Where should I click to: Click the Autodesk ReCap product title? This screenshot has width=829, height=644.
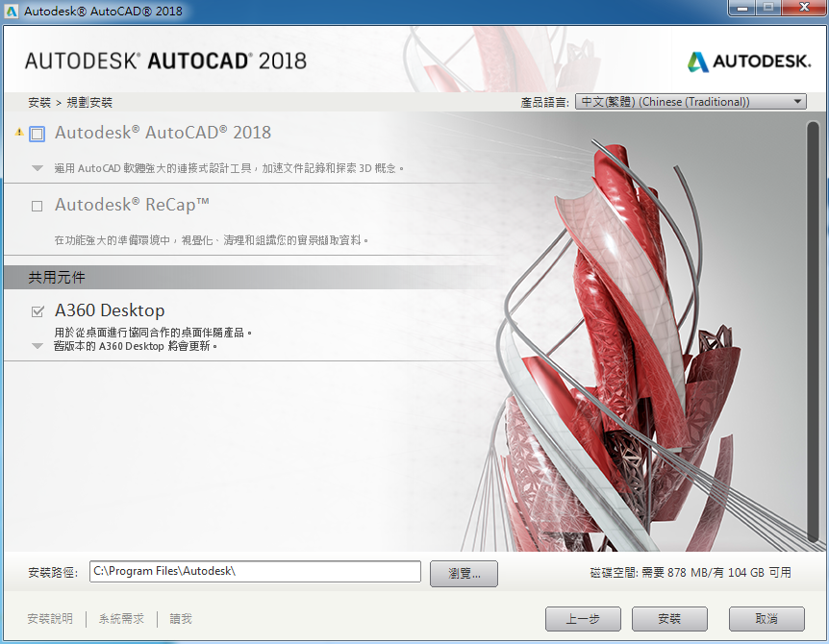pyautogui.click(x=132, y=205)
